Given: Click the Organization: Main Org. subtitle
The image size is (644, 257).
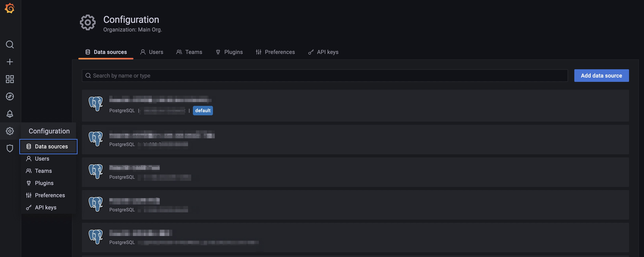Looking at the screenshot, I should (x=133, y=30).
